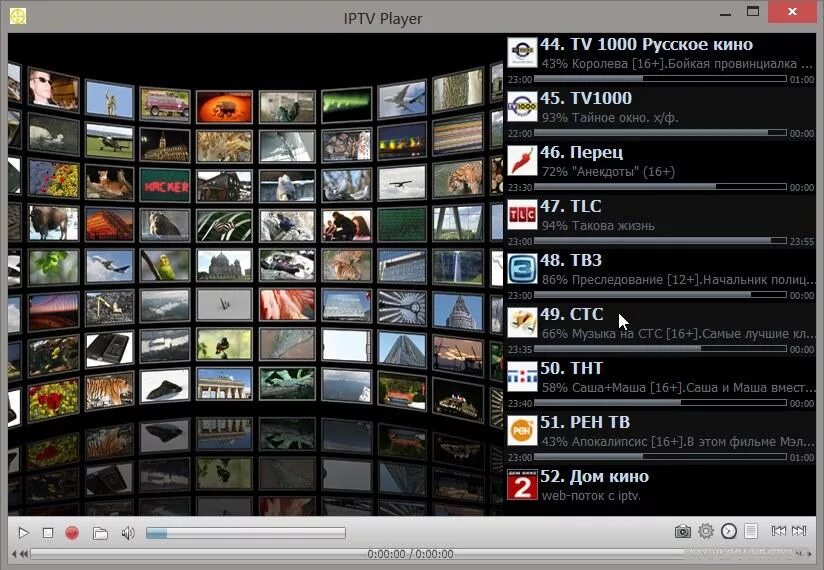This screenshot has height=570, width=824.
Task: Click the Перец program progress bar
Action: (660, 186)
